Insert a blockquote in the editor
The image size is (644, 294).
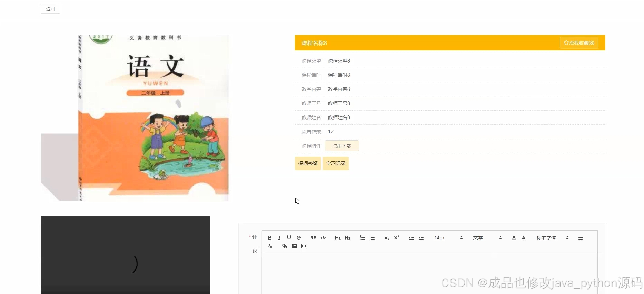pos(313,238)
